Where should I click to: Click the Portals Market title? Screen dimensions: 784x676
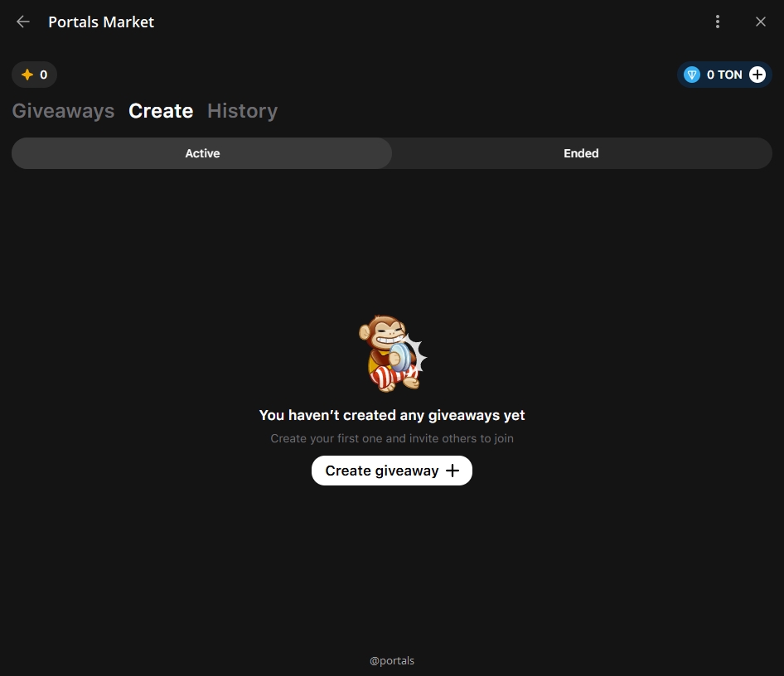[101, 22]
